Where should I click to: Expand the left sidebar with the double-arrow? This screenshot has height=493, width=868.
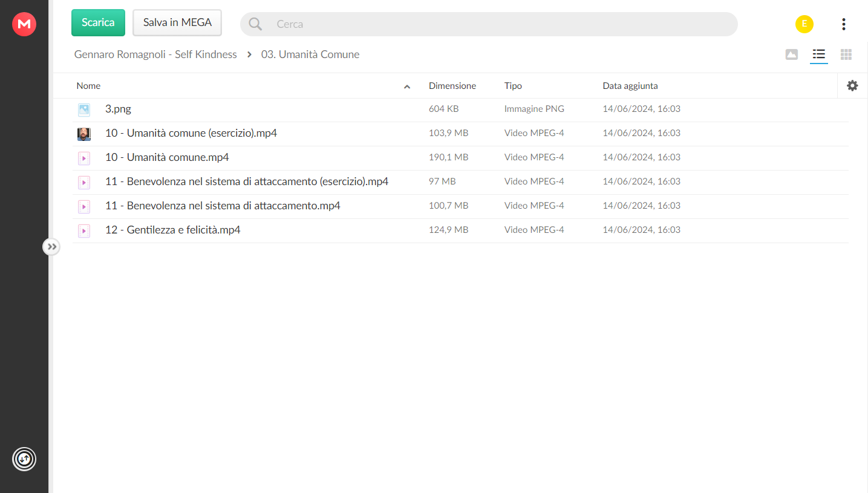[x=51, y=246]
